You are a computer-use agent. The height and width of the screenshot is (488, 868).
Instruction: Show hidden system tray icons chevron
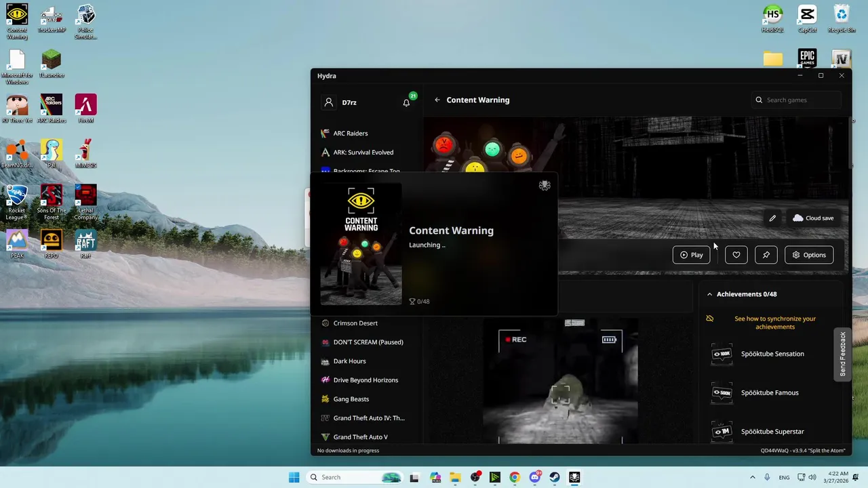pyautogui.click(x=752, y=477)
